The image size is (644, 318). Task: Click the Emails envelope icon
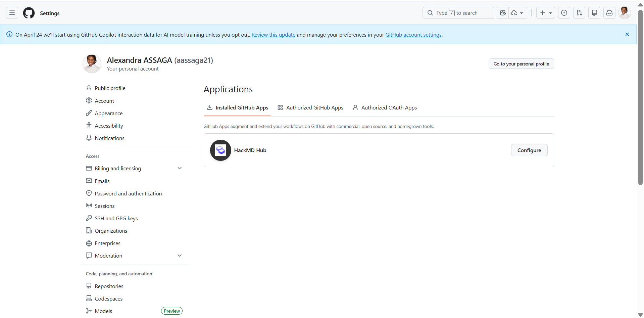(89, 181)
